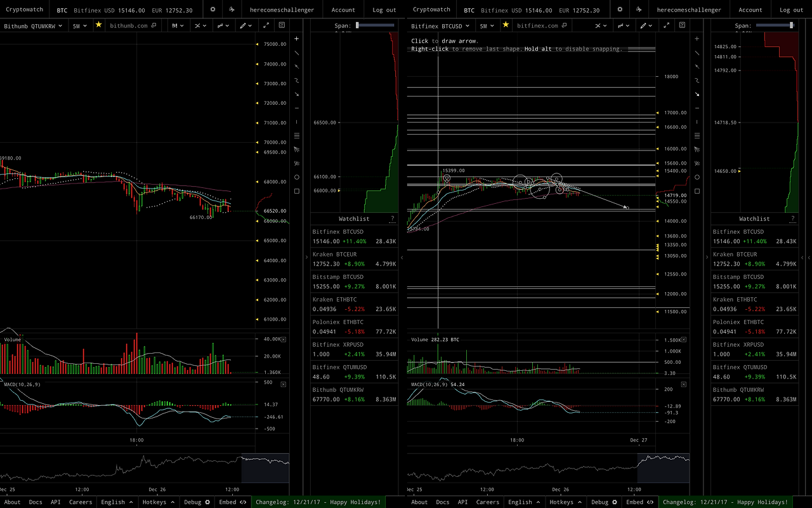The height and width of the screenshot is (508, 812).
Task: Expand the Hotkeys menu in the right footer
Action: [x=565, y=502]
